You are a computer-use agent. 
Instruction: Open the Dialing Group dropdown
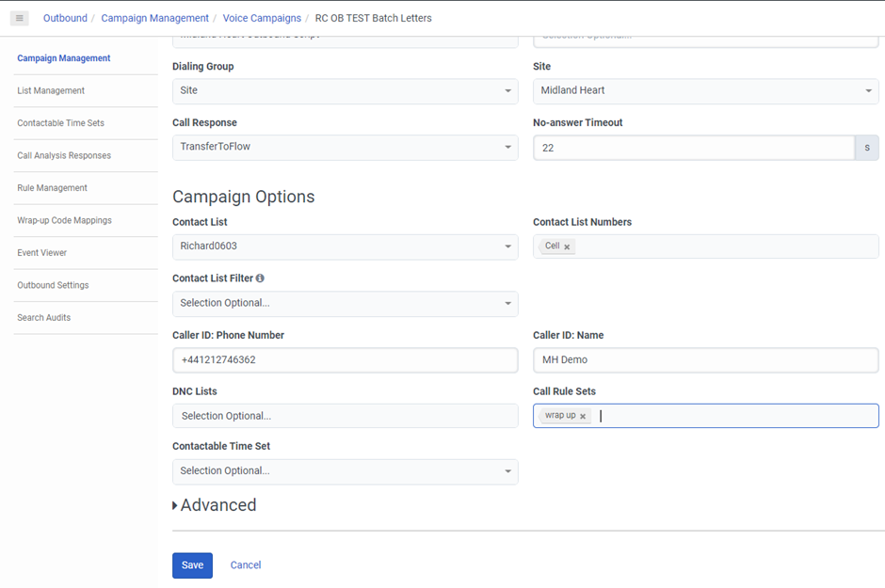pos(345,91)
